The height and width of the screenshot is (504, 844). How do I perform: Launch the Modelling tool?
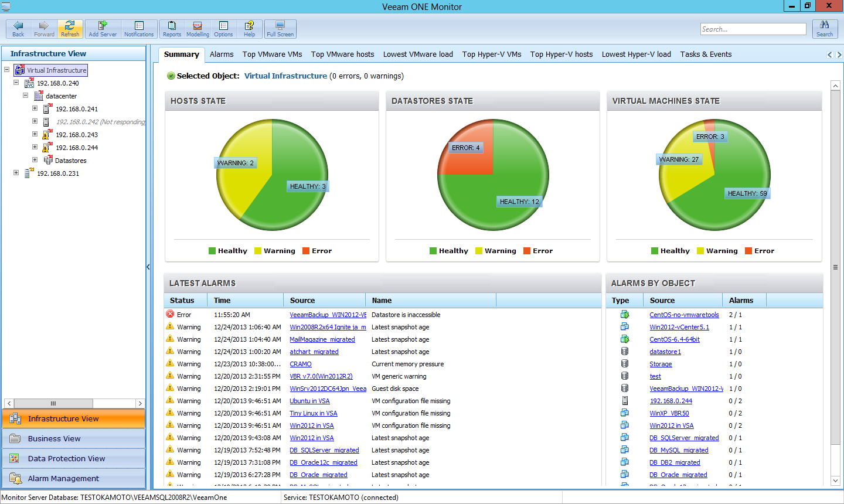198,29
